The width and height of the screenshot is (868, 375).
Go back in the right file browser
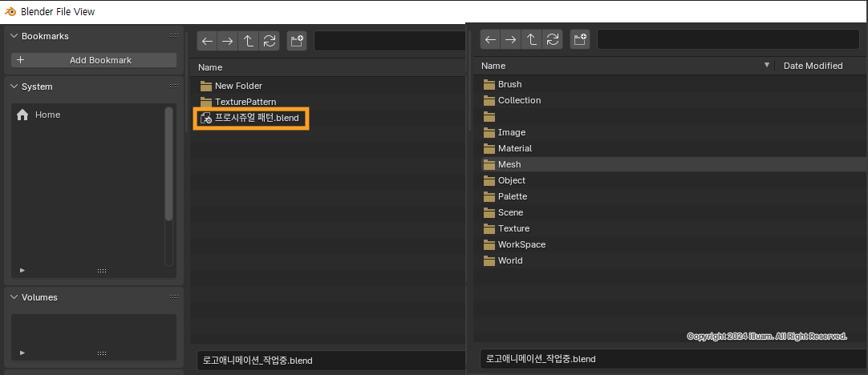[x=490, y=39]
